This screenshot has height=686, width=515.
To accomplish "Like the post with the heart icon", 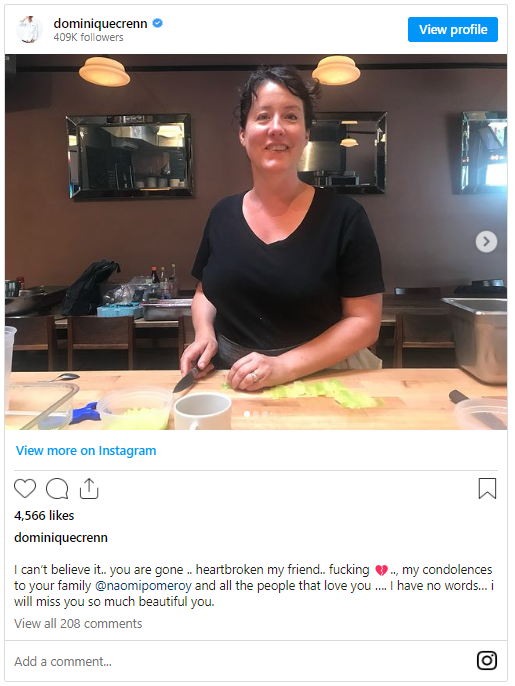I will (x=25, y=488).
